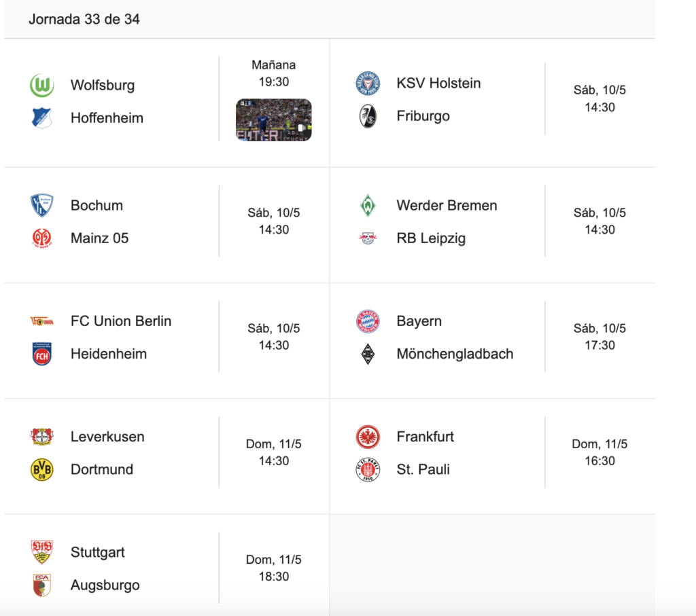Screen dimensions: 696x616
Task: Select the VfB Stuttgart crest
Action: point(41,552)
